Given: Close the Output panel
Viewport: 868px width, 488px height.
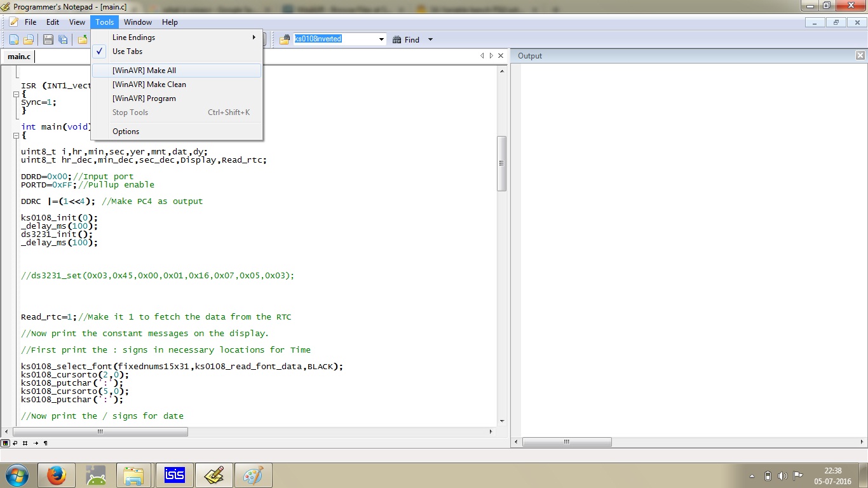Looking at the screenshot, I should click(x=860, y=56).
